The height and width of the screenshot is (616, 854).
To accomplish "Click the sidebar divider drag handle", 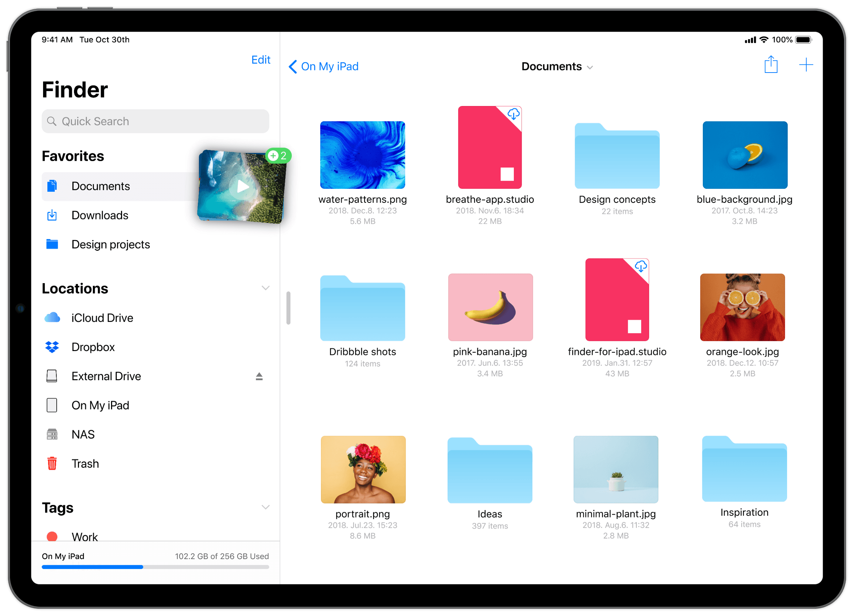I will (288, 308).
